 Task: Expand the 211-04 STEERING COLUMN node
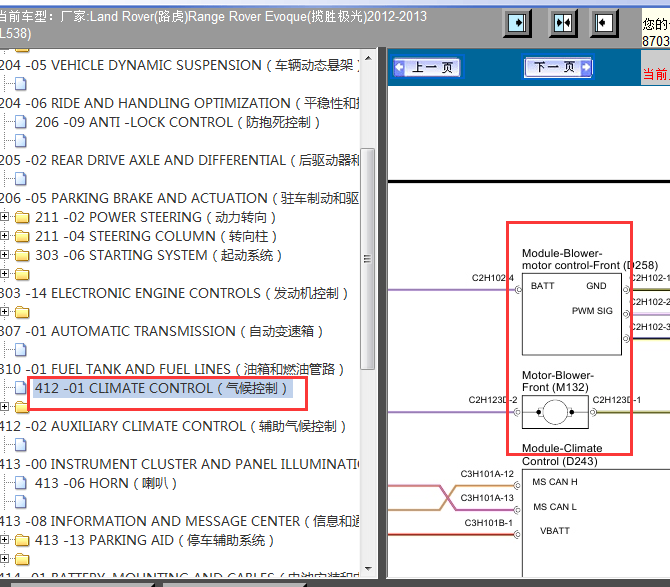point(4,236)
